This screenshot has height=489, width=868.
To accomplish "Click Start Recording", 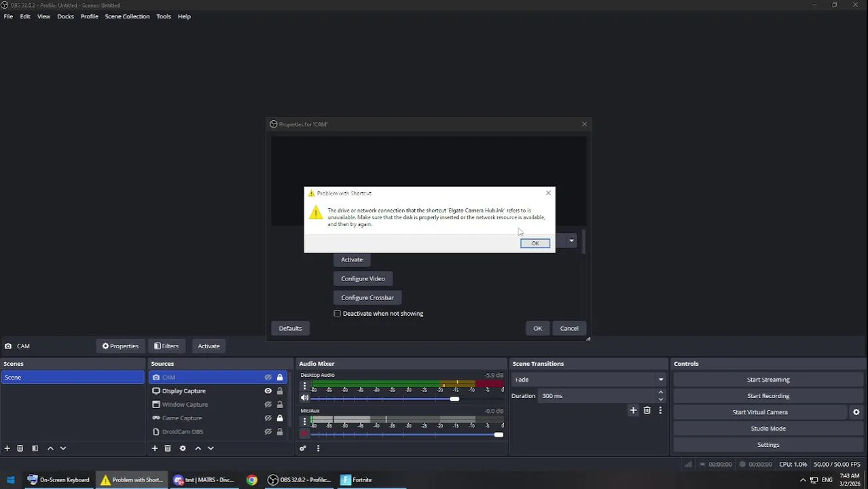I will tap(768, 396).
